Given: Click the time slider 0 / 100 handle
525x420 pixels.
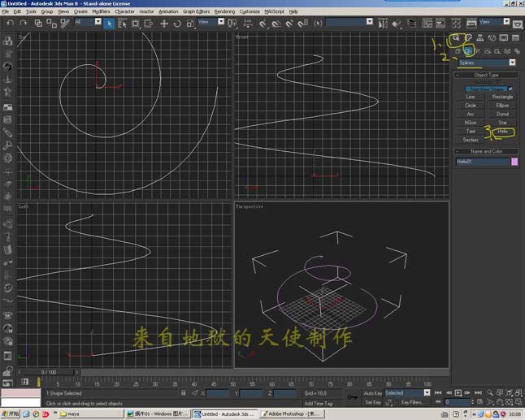Looking at the screenshot, I should click(49, 372).
